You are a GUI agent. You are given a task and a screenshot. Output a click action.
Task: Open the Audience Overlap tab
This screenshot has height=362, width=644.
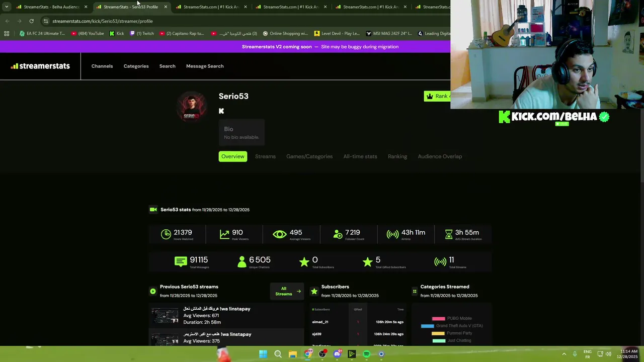(x=440, y=156)
